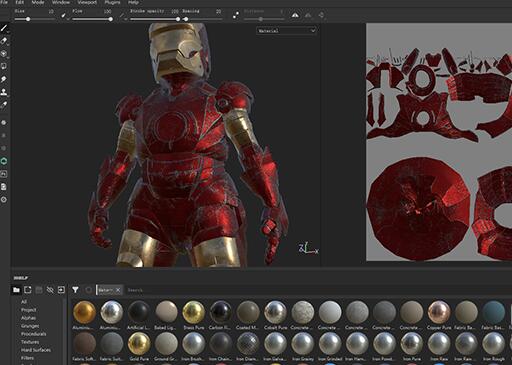Click the green circular icon in left toolbar

pyautogui.click(x=4, y=161)
